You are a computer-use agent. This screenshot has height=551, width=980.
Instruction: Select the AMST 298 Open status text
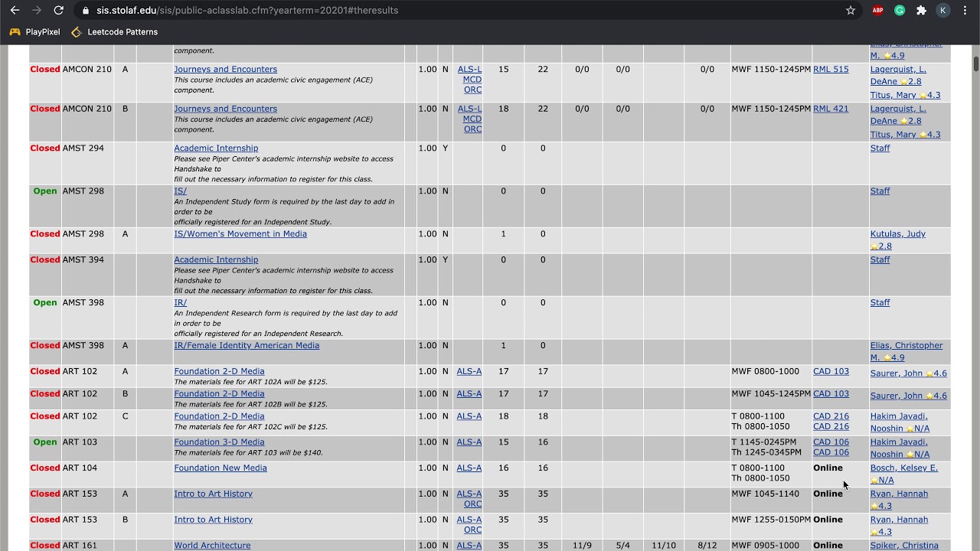coord(45,191)
